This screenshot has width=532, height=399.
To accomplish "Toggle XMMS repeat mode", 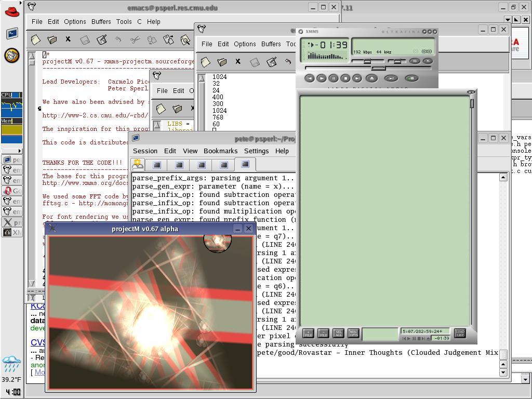I will click(x=411, y=78).
